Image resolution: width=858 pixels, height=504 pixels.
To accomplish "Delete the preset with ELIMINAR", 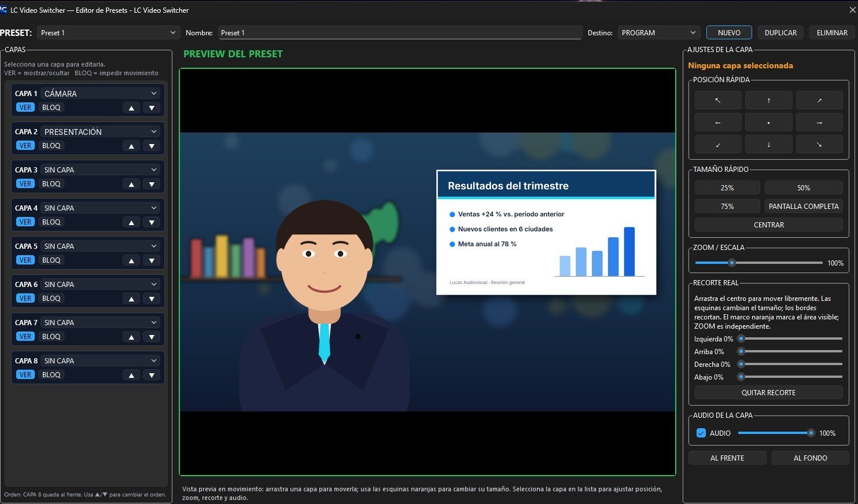I will [832, 33].
